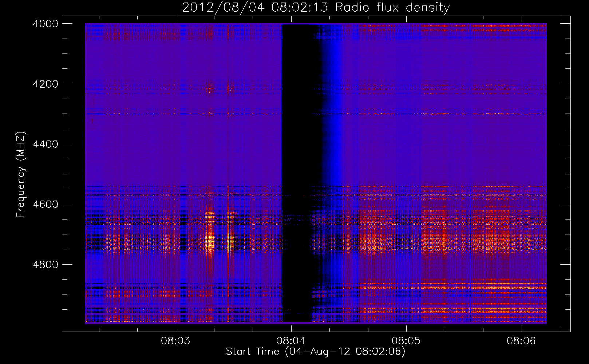Click the 'Frequency (MHZ)' axis title
589x364 pixels.
[21, 175]
